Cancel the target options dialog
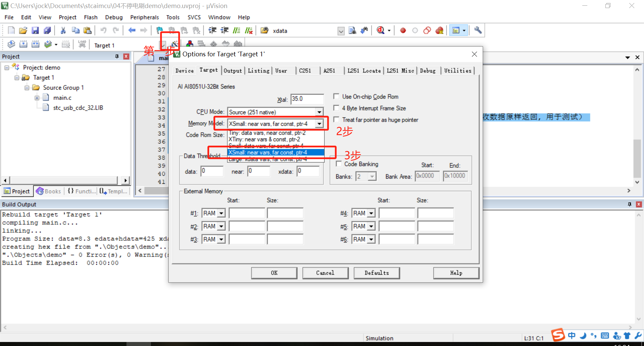This screenshot has height=346, width=644. tap(325, 273)
